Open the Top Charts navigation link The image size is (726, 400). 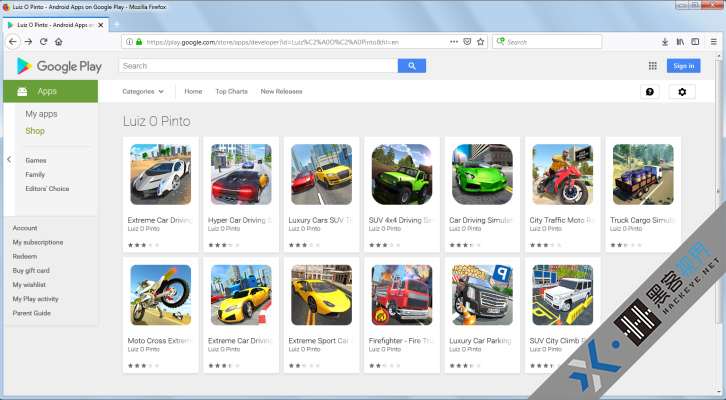pos(231,92)
